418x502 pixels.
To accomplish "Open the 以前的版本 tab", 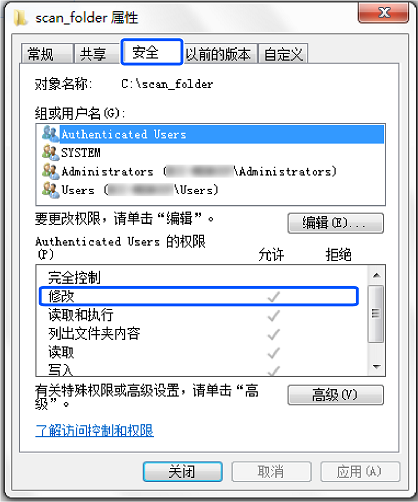I will [x=220, y=54].
